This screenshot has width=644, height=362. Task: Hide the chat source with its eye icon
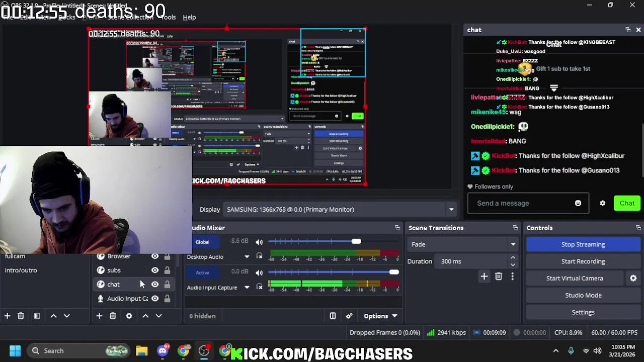click(155, 285)
